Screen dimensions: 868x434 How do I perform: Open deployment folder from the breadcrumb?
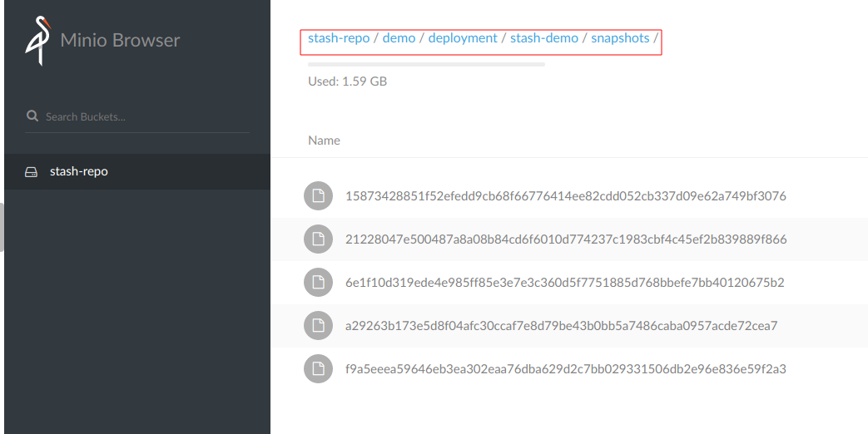(x=463, y=38)
